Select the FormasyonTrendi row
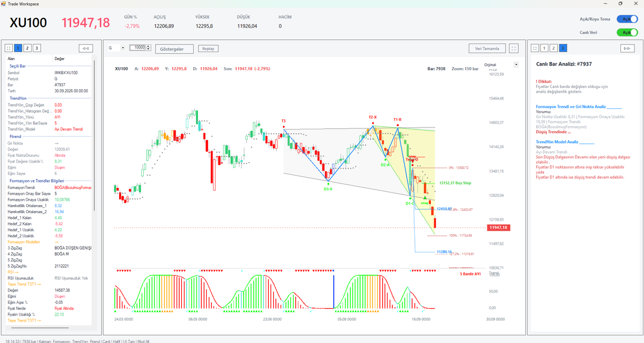 [49, 187]
